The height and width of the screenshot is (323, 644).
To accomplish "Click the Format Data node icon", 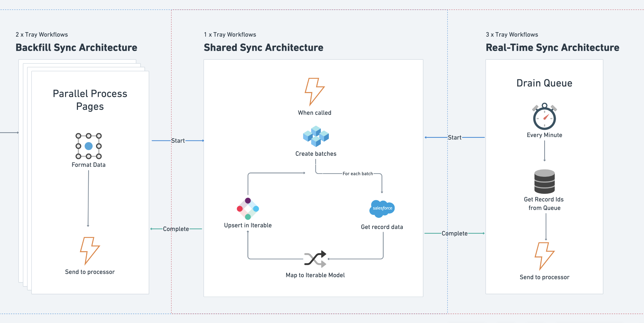I will [x=88, y=146].
